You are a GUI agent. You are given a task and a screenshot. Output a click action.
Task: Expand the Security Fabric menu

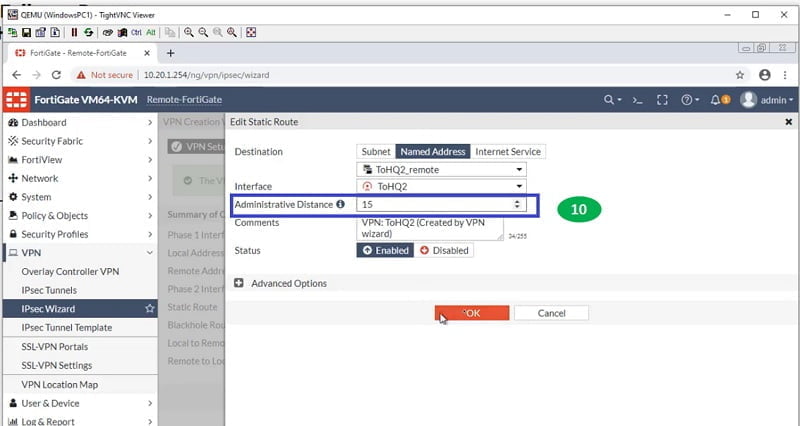click(79, 141)
